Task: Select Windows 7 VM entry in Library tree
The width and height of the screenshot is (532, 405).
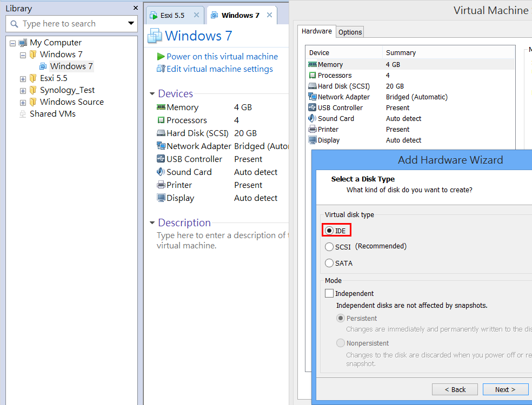Action: click(71, 66)
